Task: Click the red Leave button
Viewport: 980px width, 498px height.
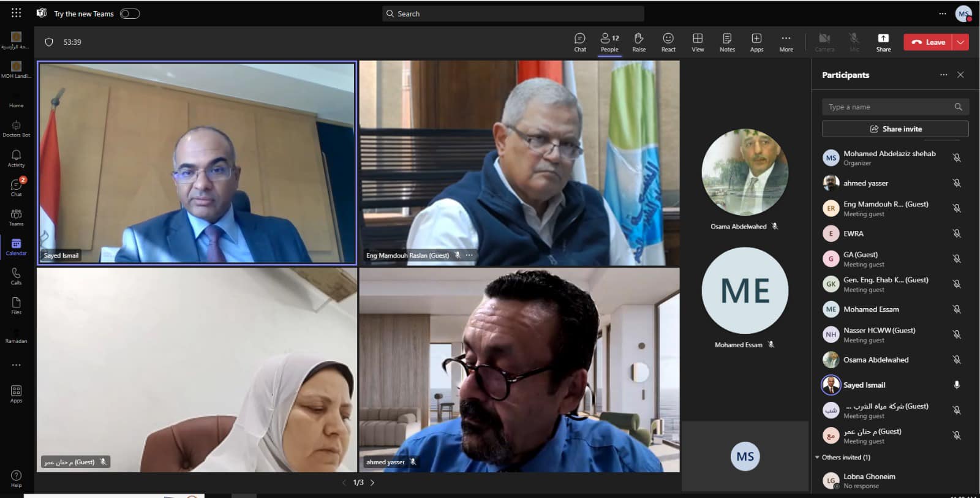Action: point(928,42)
